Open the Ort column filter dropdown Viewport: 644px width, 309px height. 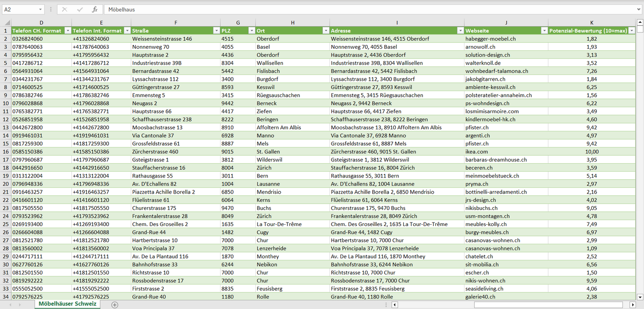click(325, 31)
